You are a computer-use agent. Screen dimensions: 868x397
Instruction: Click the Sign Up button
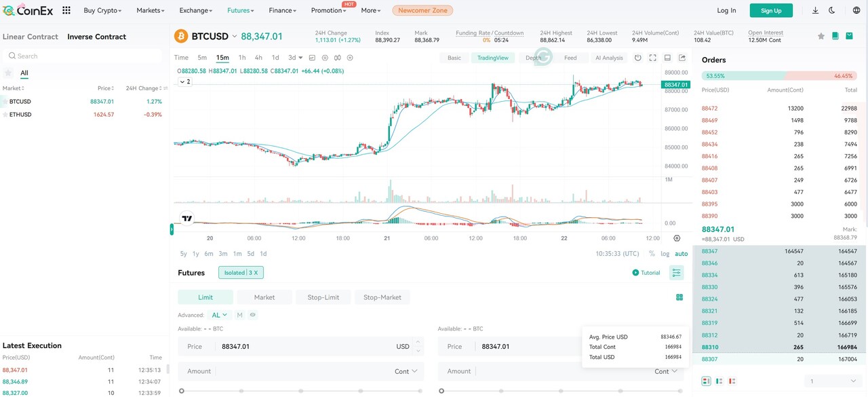[x=771, y=10]
